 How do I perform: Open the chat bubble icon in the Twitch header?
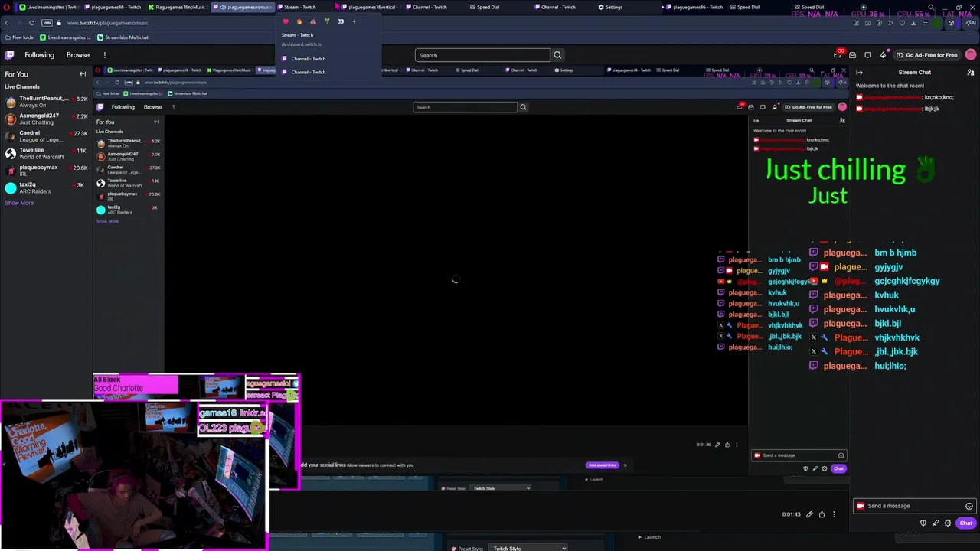coord(867,55)
